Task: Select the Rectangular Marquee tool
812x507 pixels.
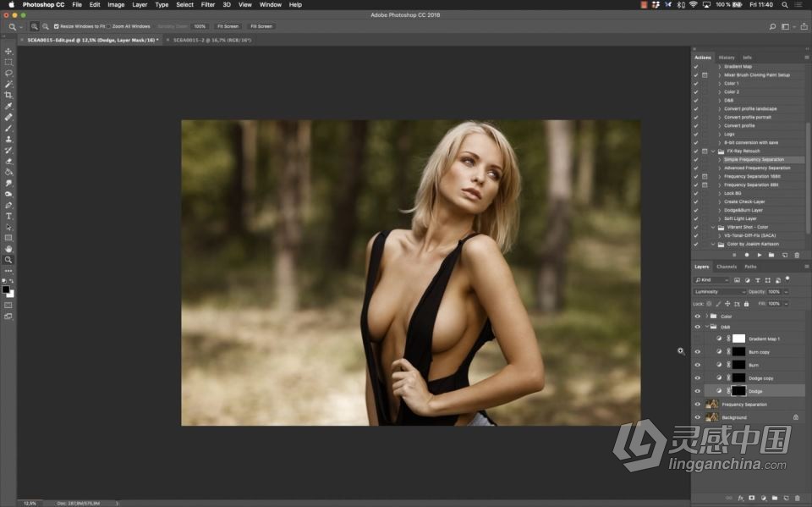Action: click(x=8, y=62)
